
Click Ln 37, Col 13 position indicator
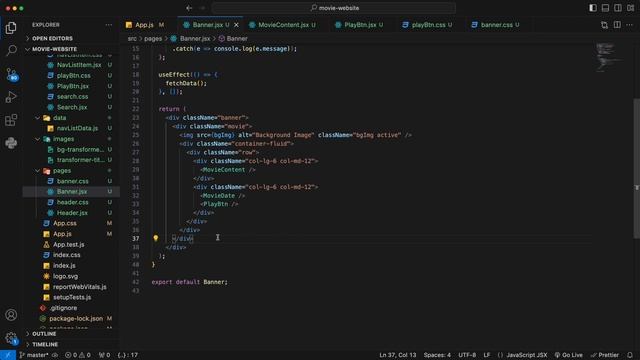pos(398,355)
